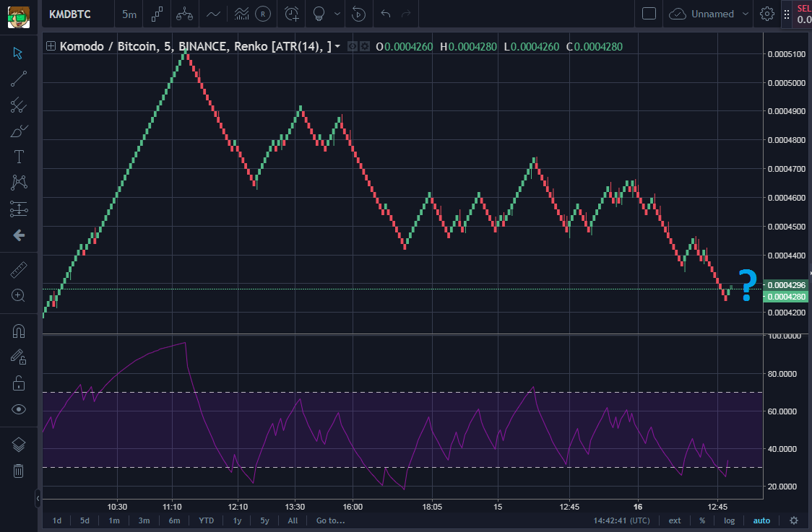Toggle auto scale mode
The width and height of the screenshot is (812, 532).
pyautogui.click(x=761, y=520)
